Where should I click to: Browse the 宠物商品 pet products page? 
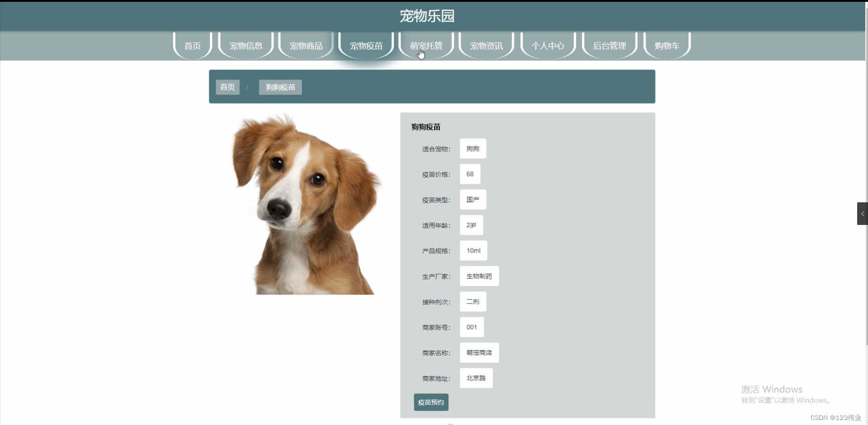click(x=306, y=45)
